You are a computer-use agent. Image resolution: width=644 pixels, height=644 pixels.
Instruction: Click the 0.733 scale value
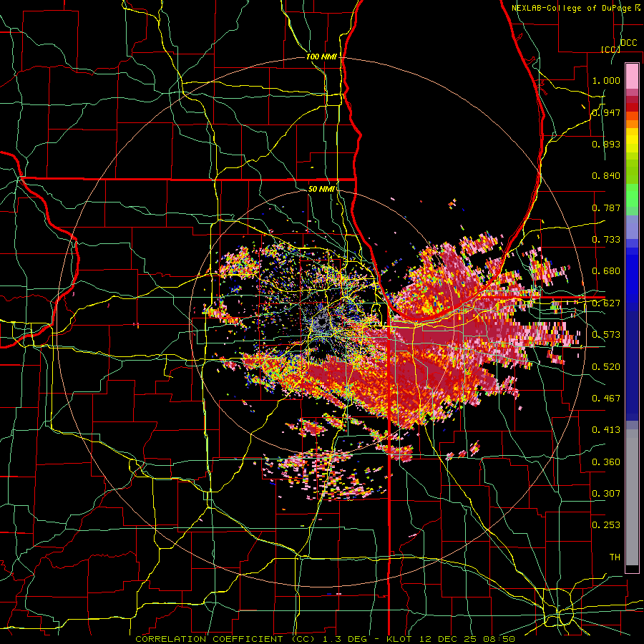coord(606,240)
